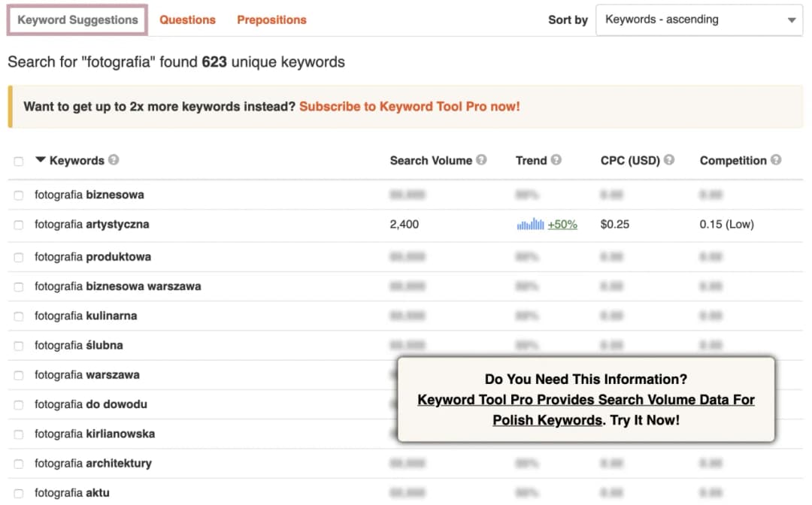Image resolution: width=812 pixels, height=505 pixels.
Task: Click the sort arrow beside Keywords header
Action: (41, 160)
